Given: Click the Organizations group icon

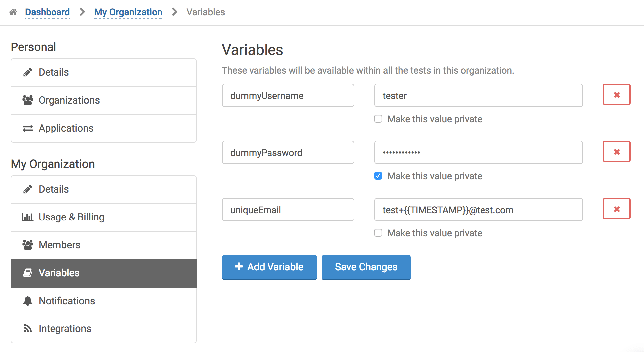Looking at the screenshot, I should (x=28, y=100).
